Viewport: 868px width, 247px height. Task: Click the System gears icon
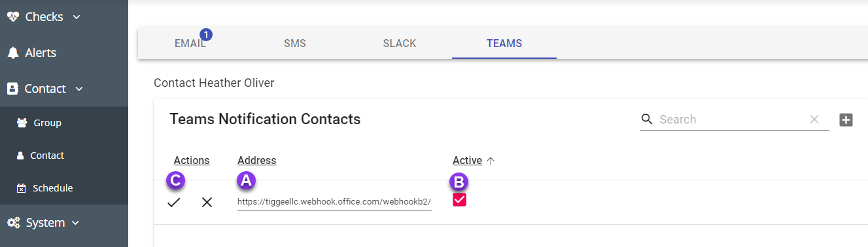click(x=13, y=223)
